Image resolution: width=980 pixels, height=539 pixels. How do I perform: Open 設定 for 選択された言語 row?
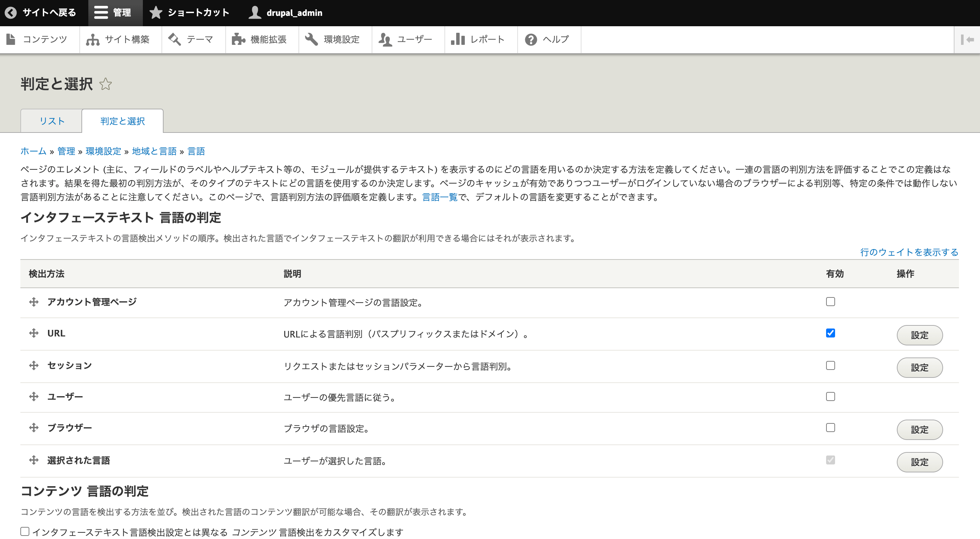click(x=920, y=462)
